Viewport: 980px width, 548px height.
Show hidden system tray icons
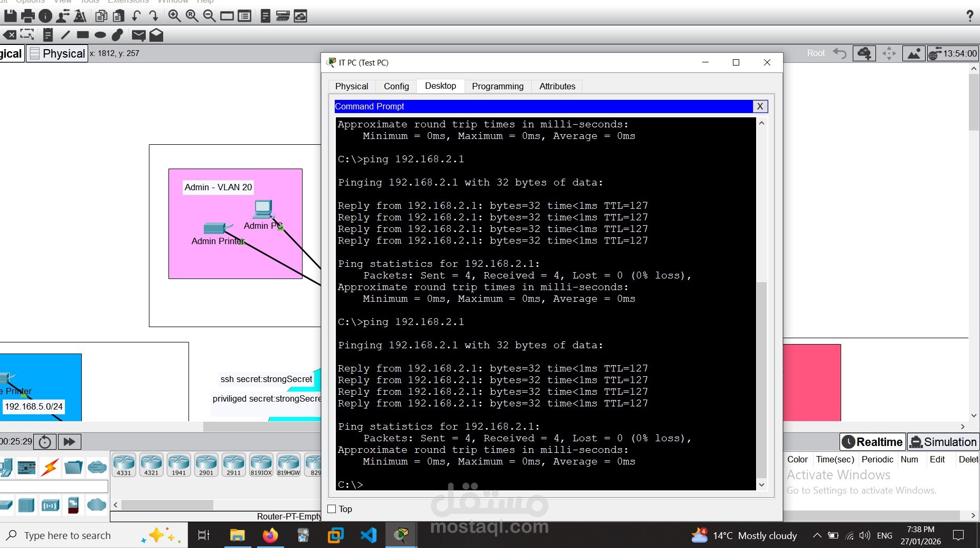tap(817, 535)
